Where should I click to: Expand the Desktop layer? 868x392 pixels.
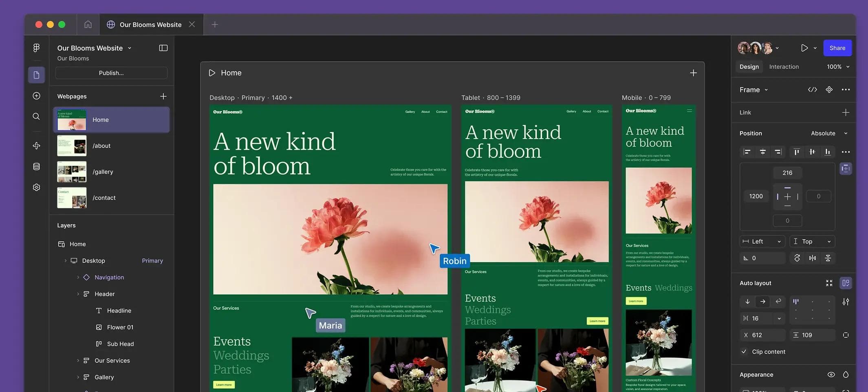65,261
